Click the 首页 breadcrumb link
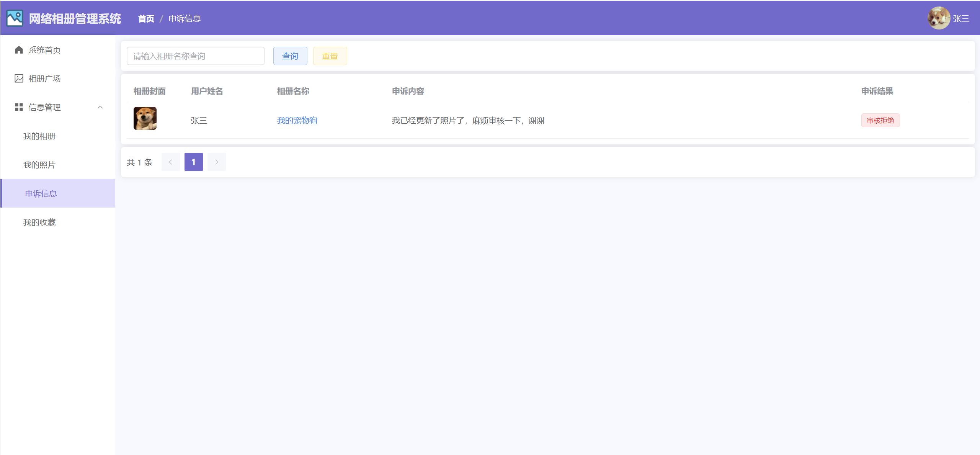 [x=146, y=18]
